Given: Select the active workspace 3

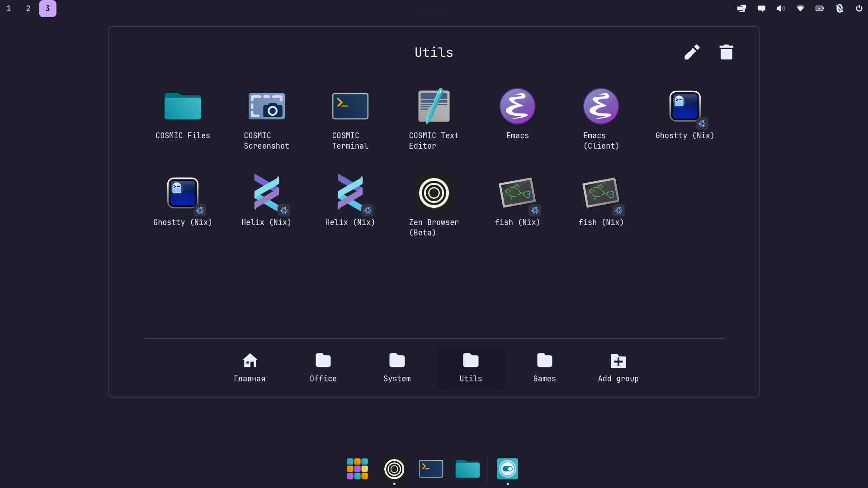Looking at the screenshot, I should pyautogui.click(x=47, y=9).
